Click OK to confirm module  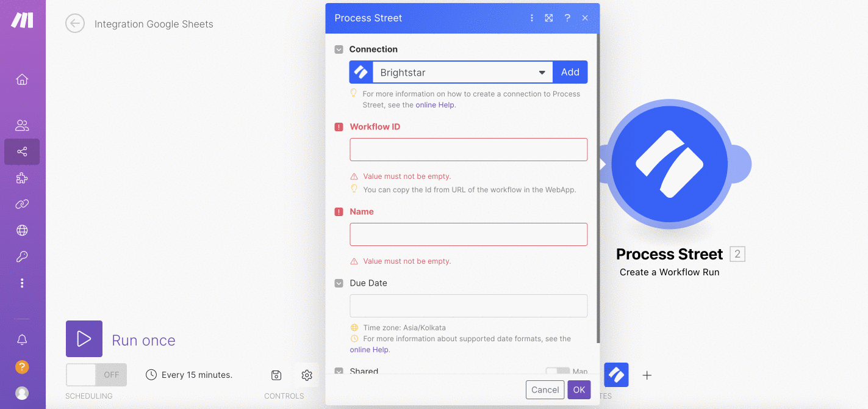[579, 390]
